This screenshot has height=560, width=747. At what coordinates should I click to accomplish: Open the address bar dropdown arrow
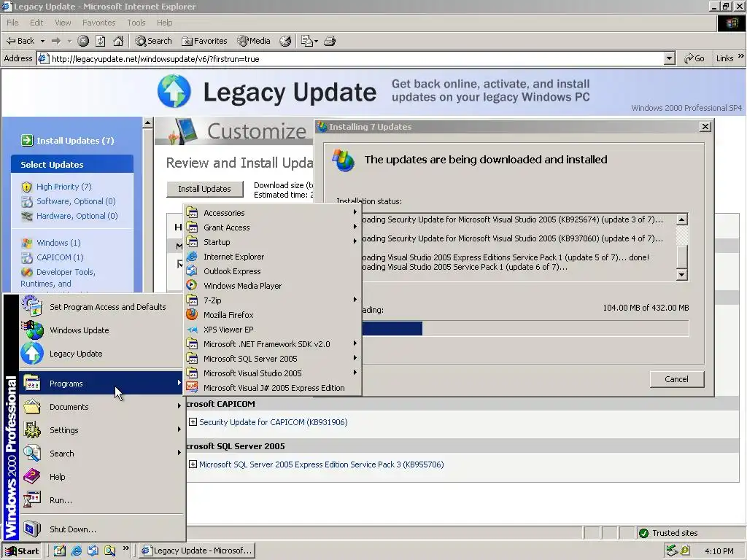(x=670, y=58)
